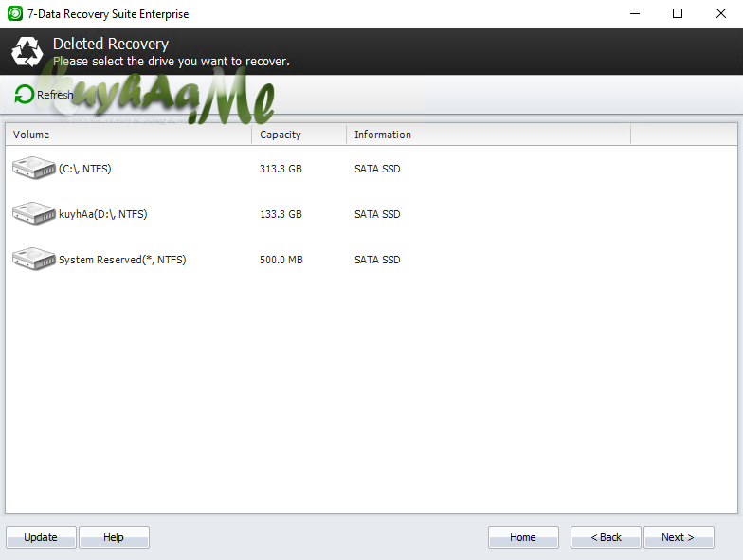743x560 pixels.
Task: Click the 133.3 GB capacity value
Action: click(x=281, y=214)
